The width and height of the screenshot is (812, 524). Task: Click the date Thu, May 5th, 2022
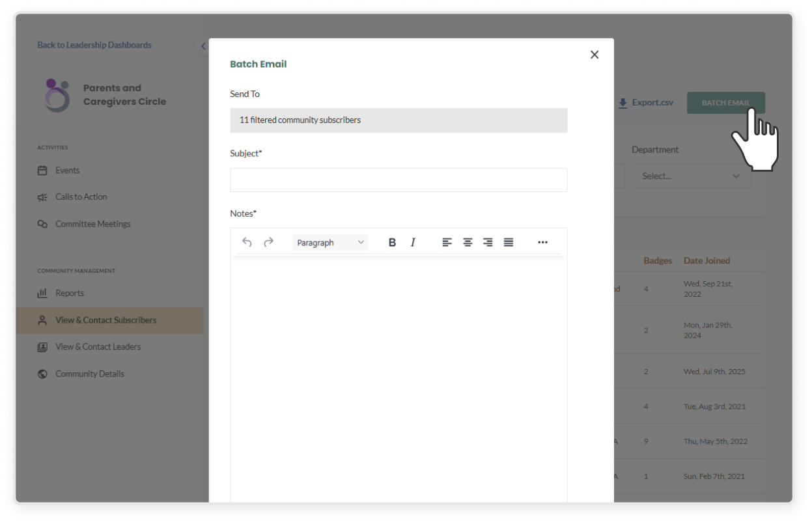(x=716, y=441)
